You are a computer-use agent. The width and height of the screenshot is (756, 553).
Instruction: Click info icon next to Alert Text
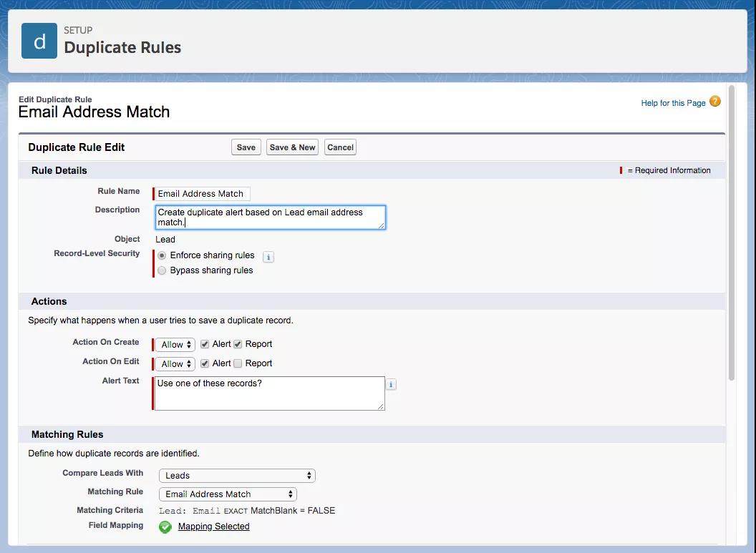391,384
